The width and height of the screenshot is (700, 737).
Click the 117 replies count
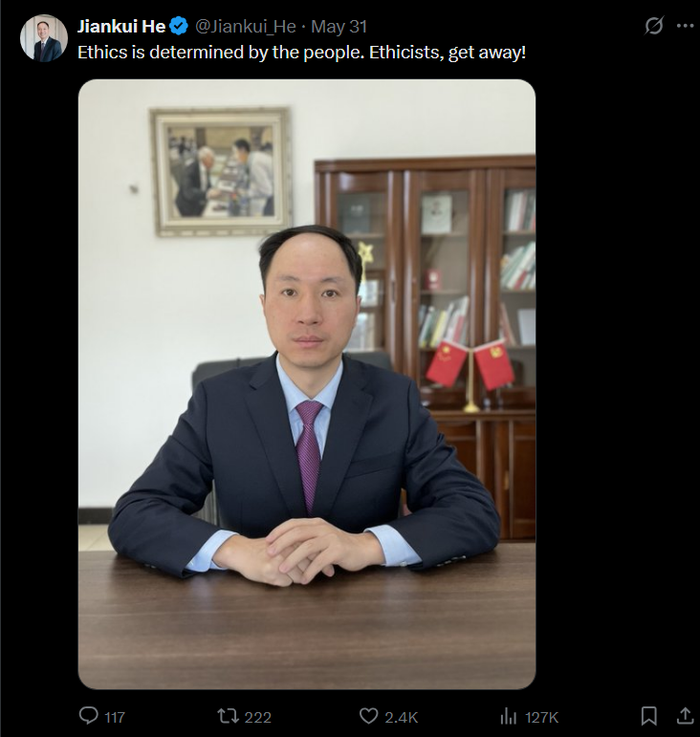114,717
